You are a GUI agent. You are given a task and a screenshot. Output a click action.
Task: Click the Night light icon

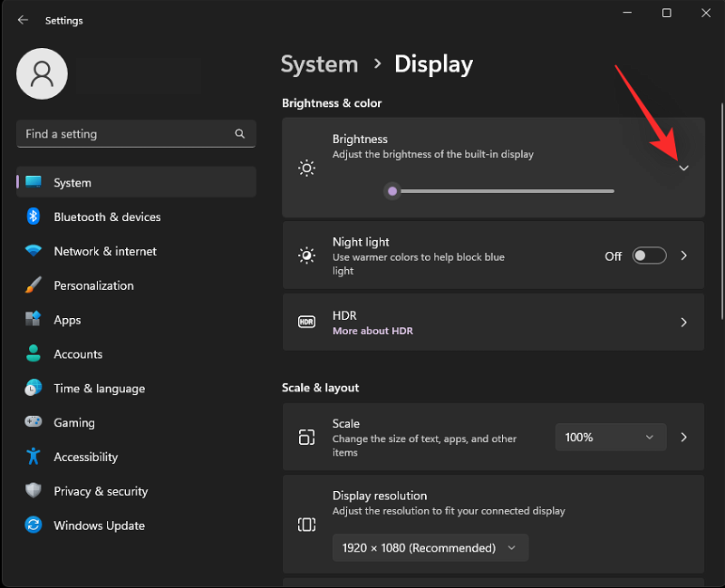306,255
